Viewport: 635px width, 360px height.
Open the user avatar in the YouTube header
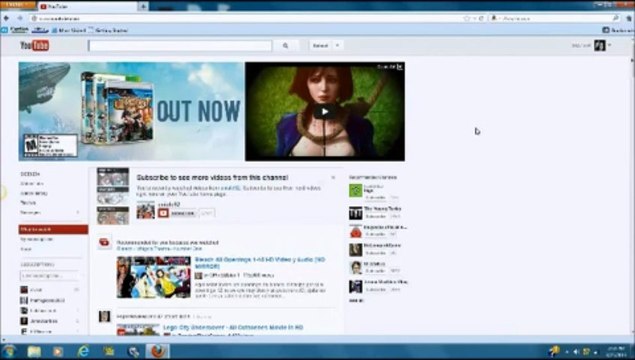click(600, 45)
